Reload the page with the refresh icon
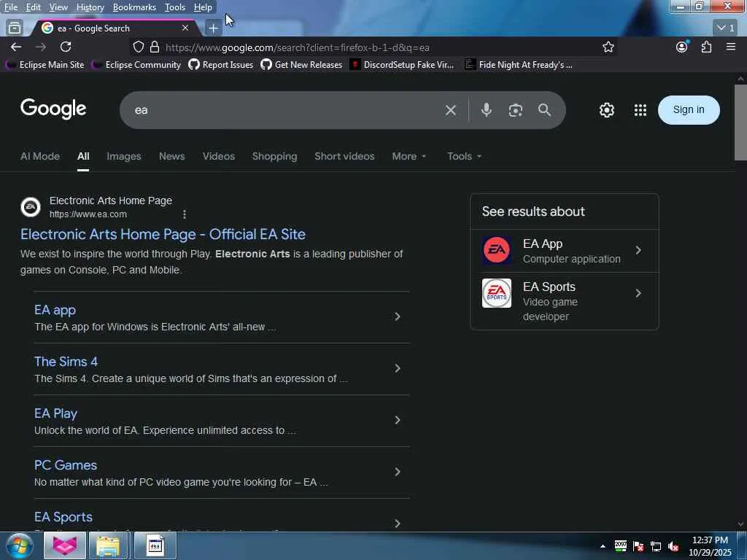Viewport: 747px width, 560px height. [x=66, y=47]
